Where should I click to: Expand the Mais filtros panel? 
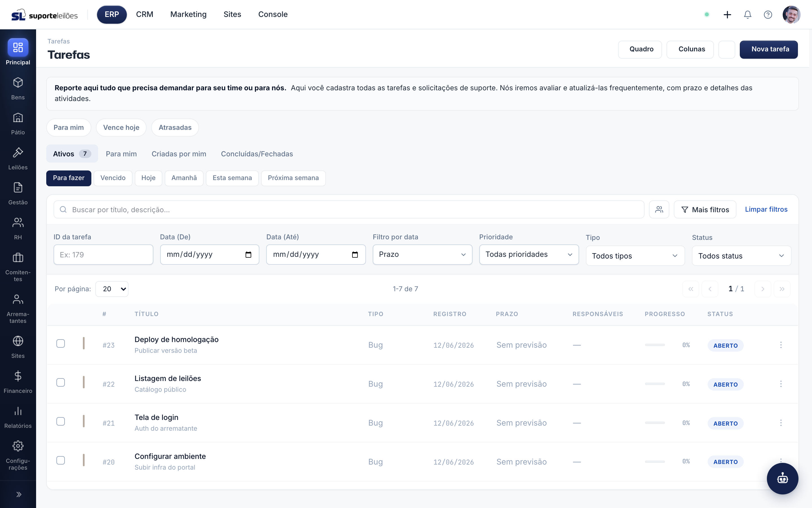pos(705,209)
